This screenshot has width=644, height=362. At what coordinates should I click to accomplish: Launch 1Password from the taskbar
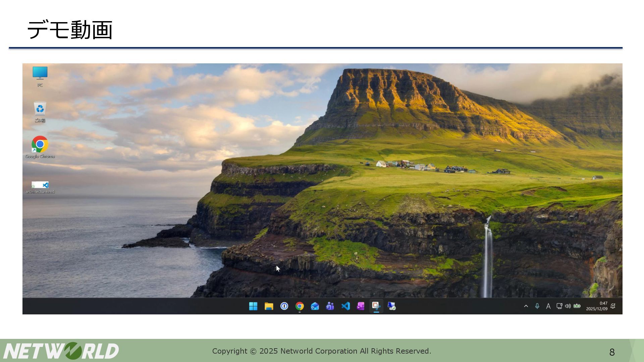pyautogui.click(x=284, y=306)
